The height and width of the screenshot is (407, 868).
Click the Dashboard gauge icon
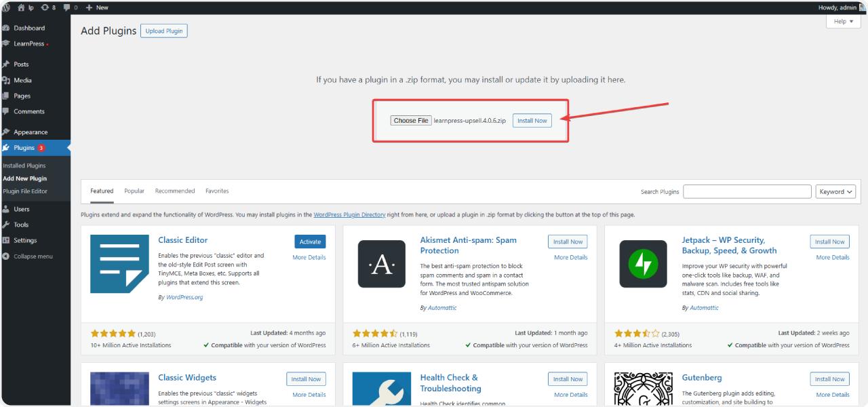tap(6, 28)
